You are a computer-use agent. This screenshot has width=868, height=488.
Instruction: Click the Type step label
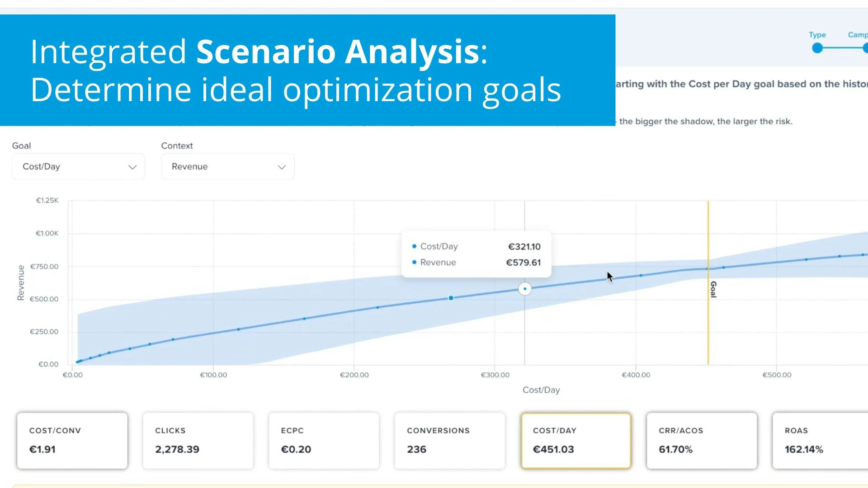coord(817,35)
